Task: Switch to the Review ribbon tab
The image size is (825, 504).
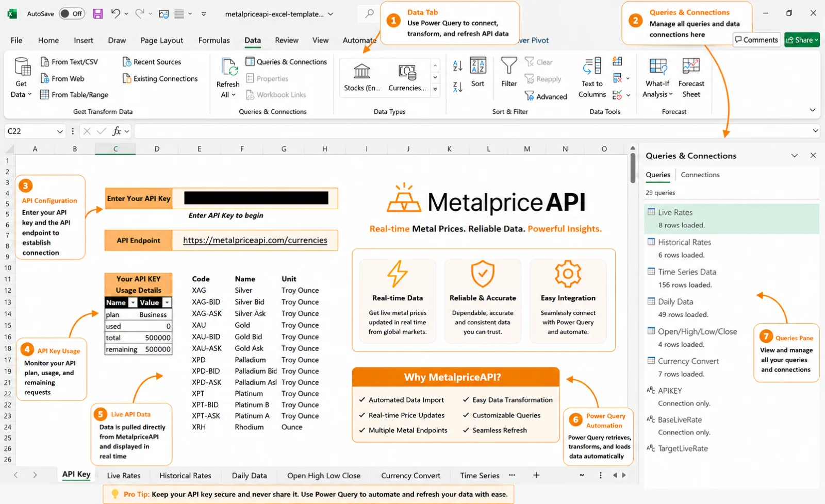Action: pyautogui.click(x=287, y=40)
